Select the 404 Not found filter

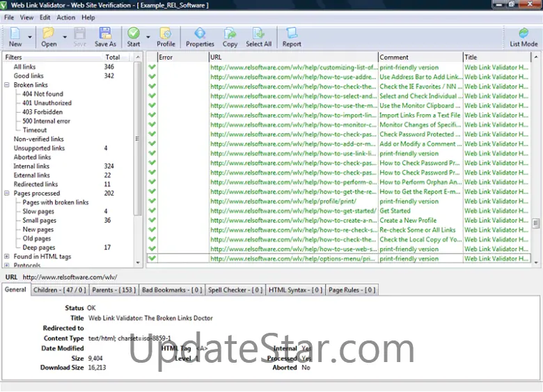pyautogui.click(x=43, y=94)
